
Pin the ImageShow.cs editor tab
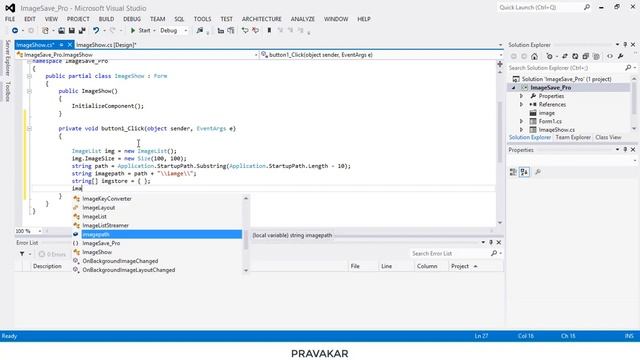coord(61,45)
